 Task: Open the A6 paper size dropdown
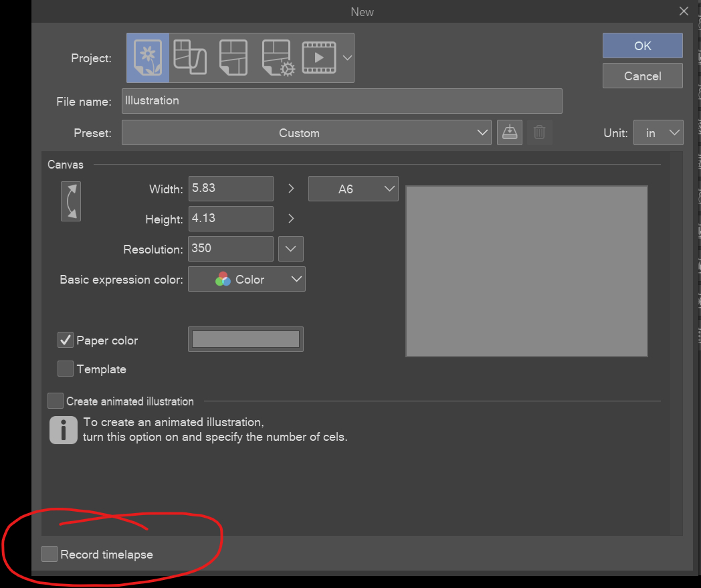[x=353, y=189]
